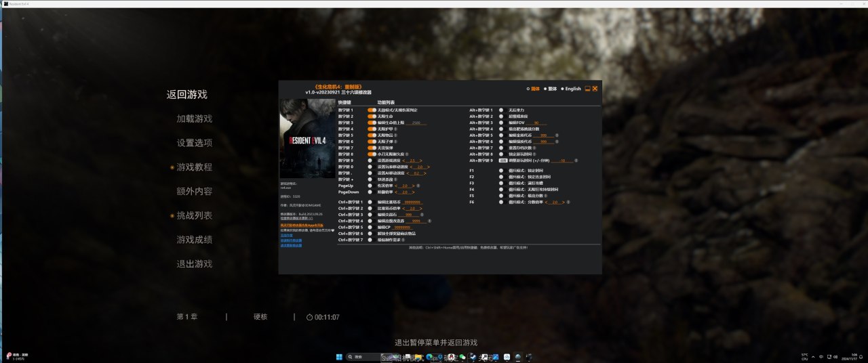Click info icon on the Ctrl+数字键 3 row
This screenshot has width=868, height=363.
point(422,215)
